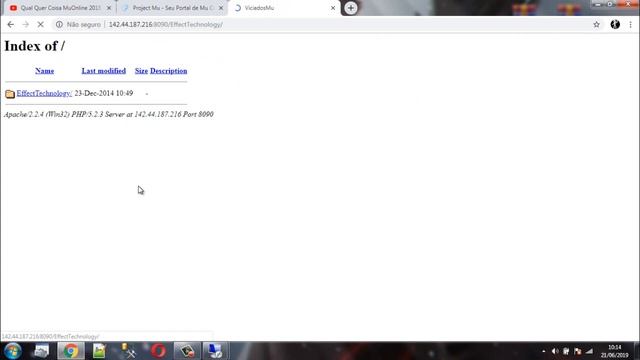This screenshot has height=360, width=640.
Task: Open the taskbar clock and date
Action: point(614,351)
